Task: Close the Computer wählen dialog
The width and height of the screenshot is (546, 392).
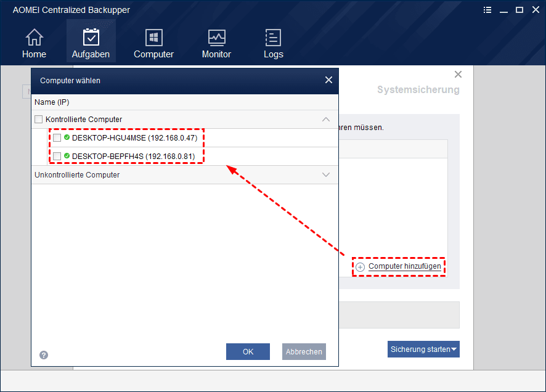Action: pos(328,80)
